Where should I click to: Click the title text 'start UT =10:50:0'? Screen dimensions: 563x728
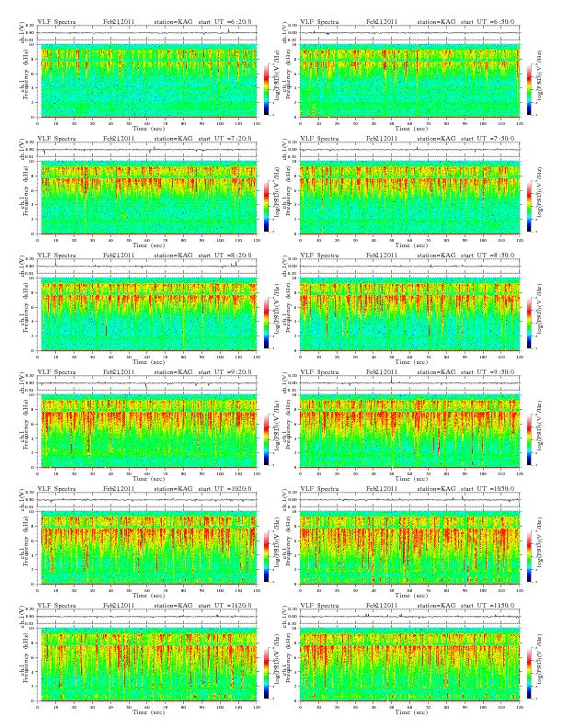click(x=488, y=489)
